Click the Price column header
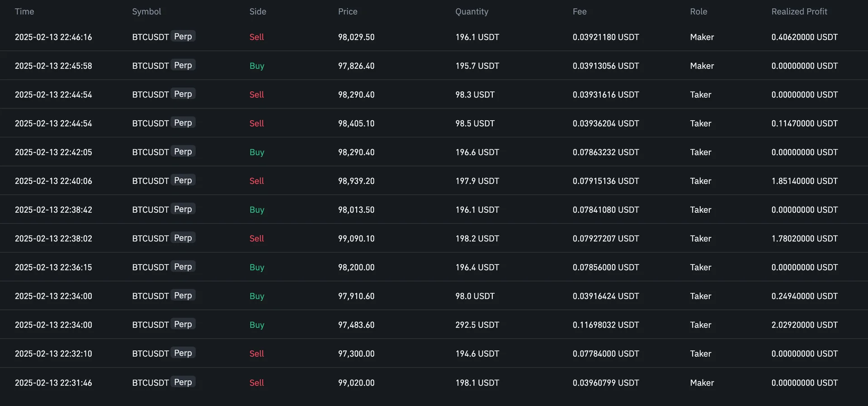 click(x=348, y=12)
